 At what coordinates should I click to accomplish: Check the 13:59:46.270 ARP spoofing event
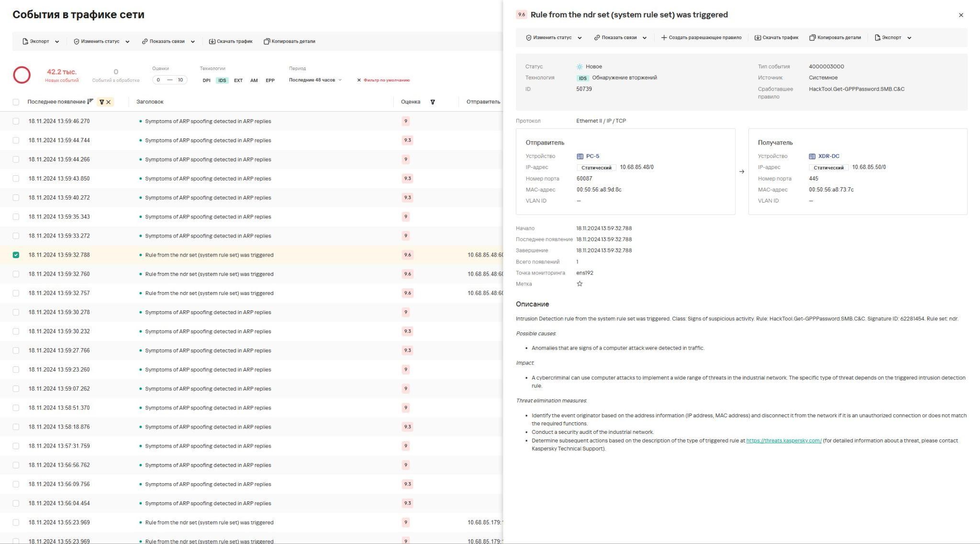[16, 122]
